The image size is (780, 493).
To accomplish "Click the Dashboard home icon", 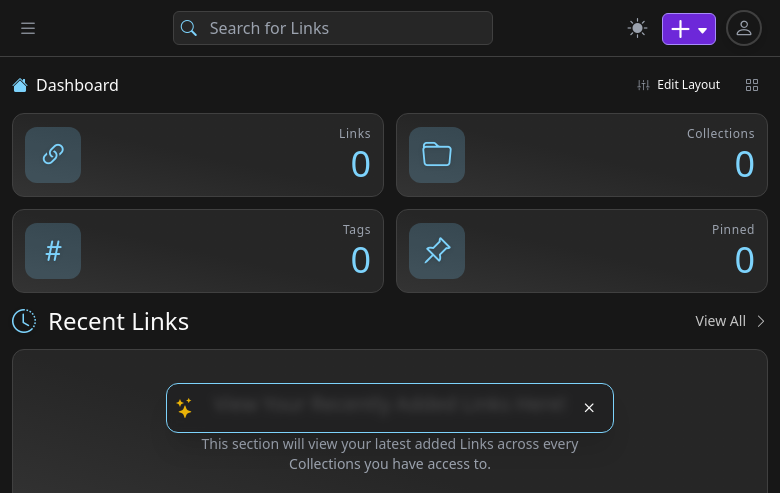I will [x=20, y=85].
